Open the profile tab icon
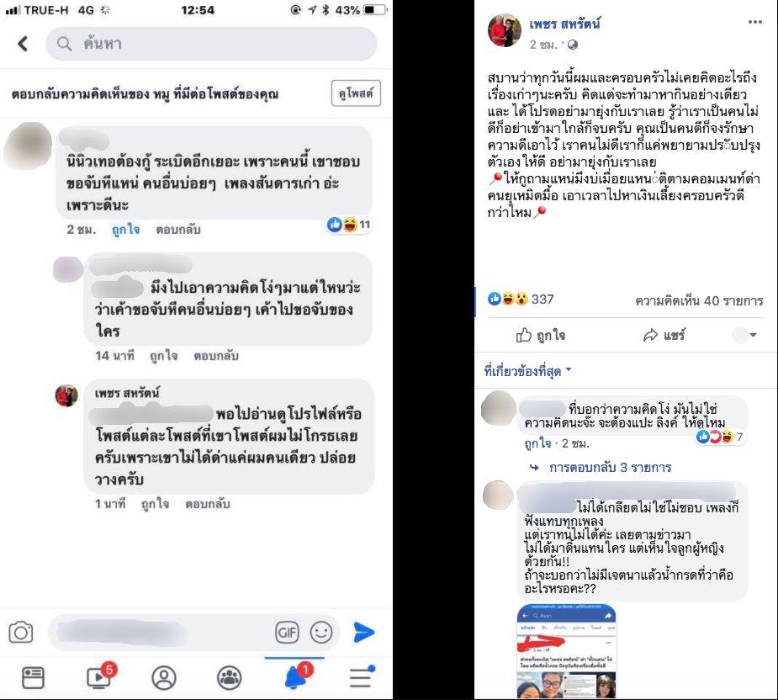Image resolution: width=778 pixels, height=700 pixels. click(164, 677)
